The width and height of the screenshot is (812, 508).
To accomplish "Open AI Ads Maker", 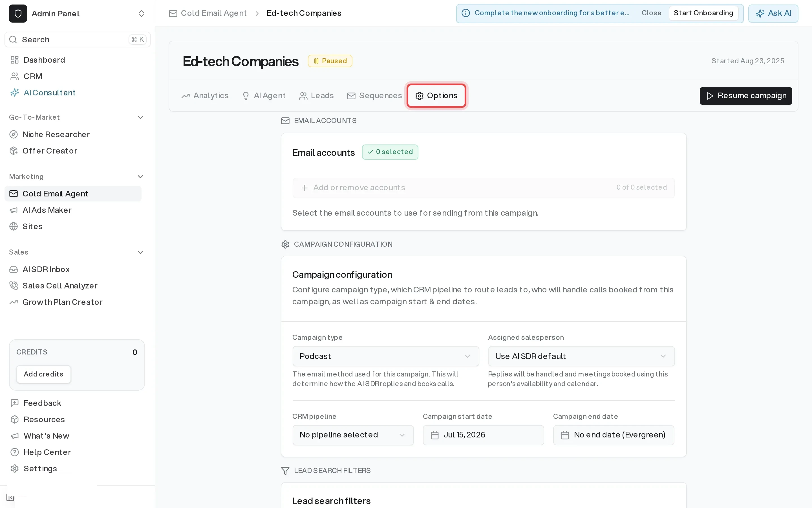I will point(47,210).
